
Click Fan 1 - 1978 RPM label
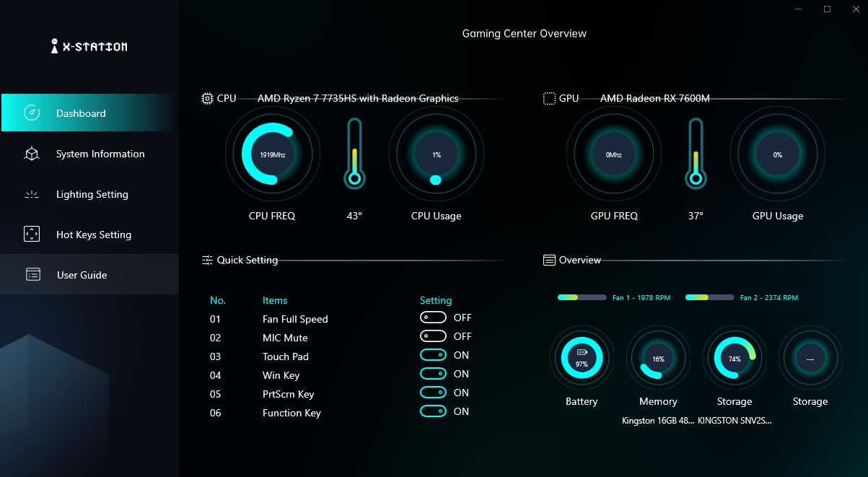click(641, 297)
